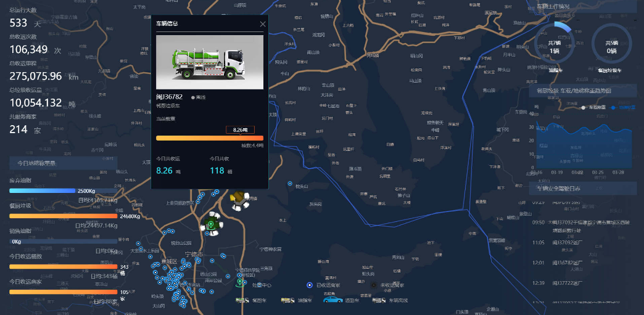The width and height of the screenshot is (644, 315).
Task: Click the 已收运商家 blue circle legend marker
Action: (x=310, y=285)
